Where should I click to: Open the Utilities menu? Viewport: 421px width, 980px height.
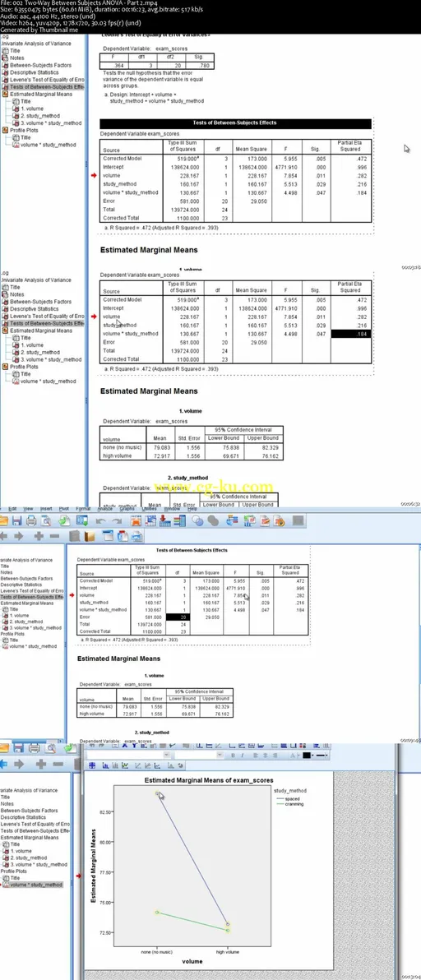150,509
